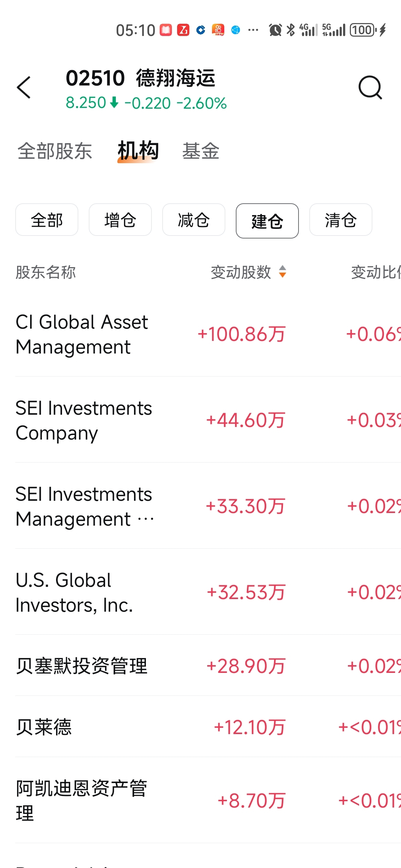
Task: Tap the battery 100 indicator icon
Action: pyautogui.click(x=363, y=30)
